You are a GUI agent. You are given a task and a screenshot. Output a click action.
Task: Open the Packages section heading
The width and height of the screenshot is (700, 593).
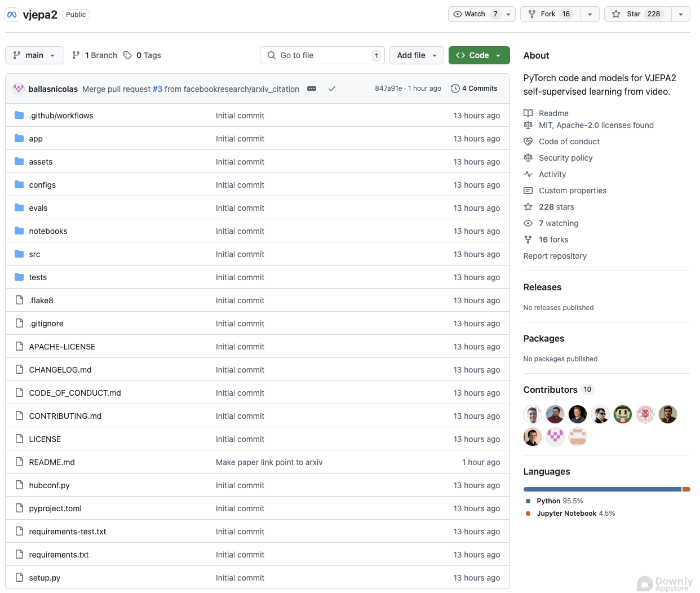click(x=543, y=338)
